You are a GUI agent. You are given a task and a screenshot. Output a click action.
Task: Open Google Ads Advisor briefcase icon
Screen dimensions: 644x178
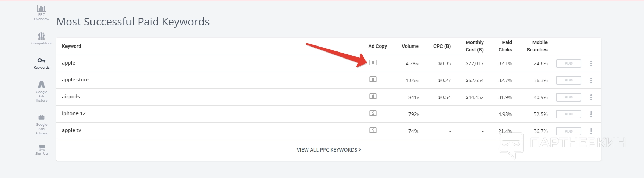[x=42, y=117]
